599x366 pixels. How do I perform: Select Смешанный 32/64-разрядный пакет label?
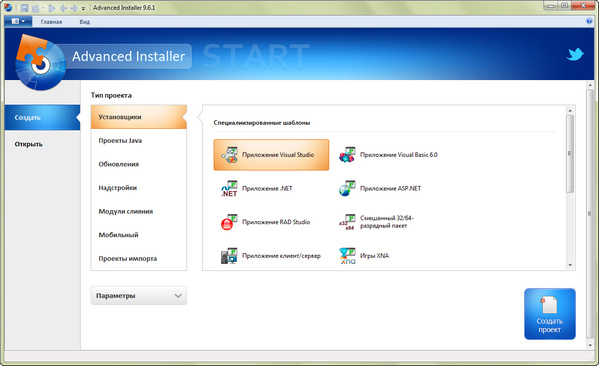pos(387,222)
